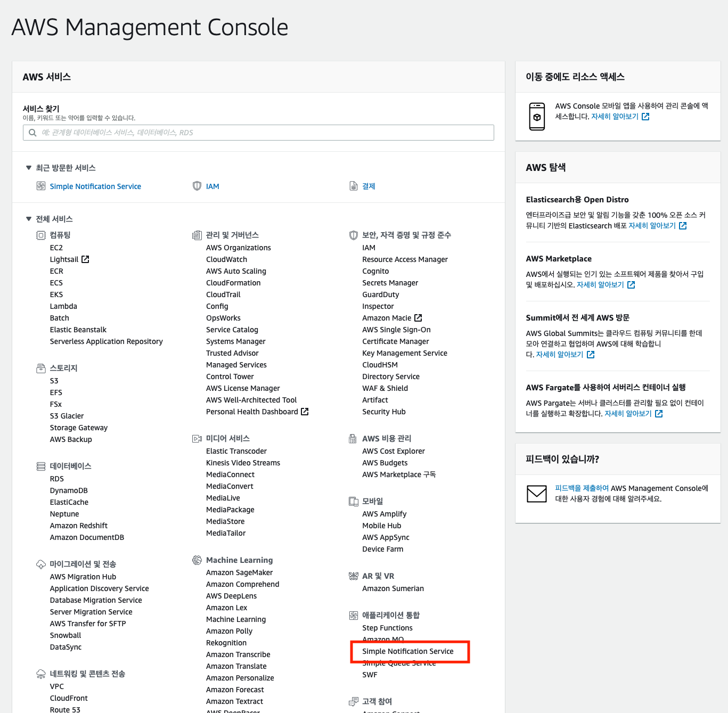The height and width of the screenshot is (713, 728).
Task: Open Simple Notification Service from recent services
Action: click(95, 186)
